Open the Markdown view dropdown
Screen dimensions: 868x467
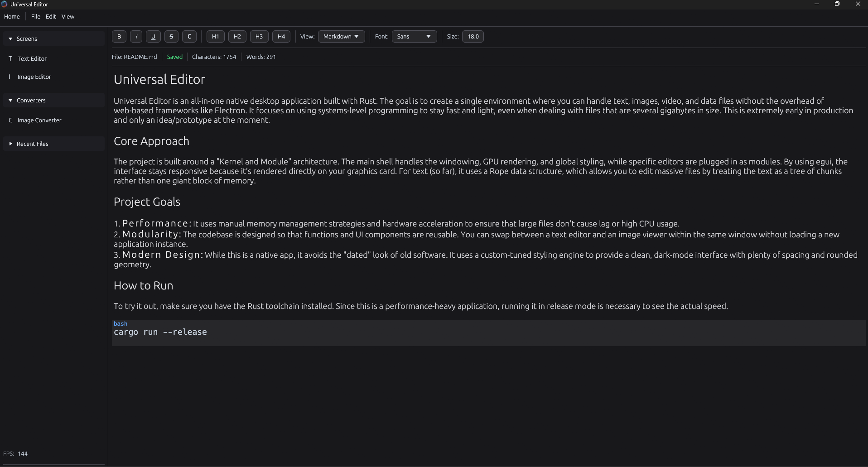pyautogui.click(x=341, y=36)
